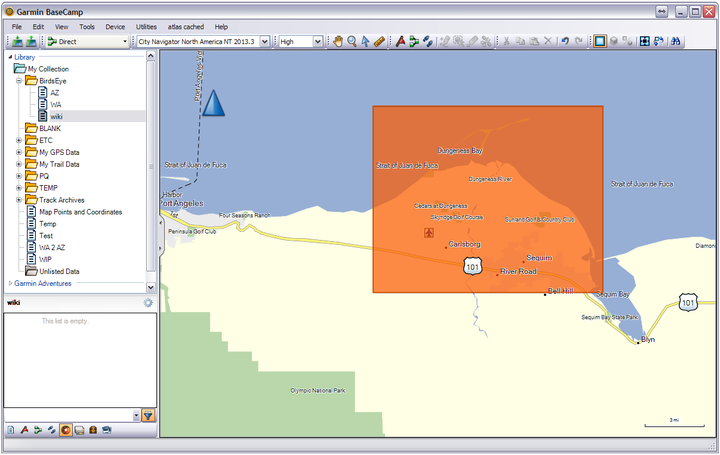Open the wiki list gear options
Screen dimensions: 720x455
pos(148,303)
